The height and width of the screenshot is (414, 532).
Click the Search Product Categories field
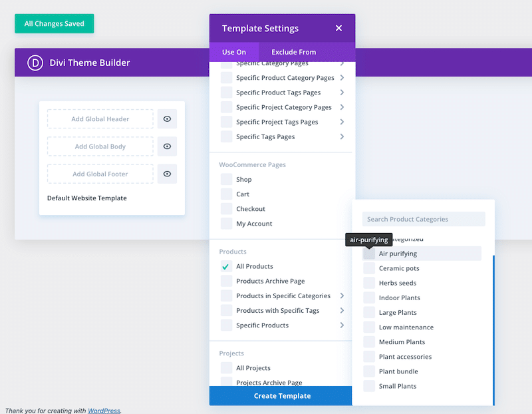tap(424, 219)
